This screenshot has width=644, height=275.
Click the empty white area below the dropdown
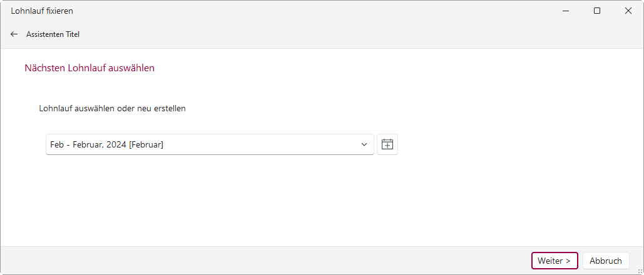250,200
